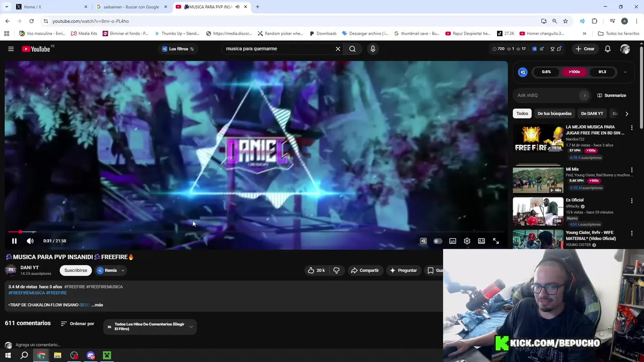This screenshot has height=362, width=644.
Task: Click the Summarize button
Action: 611,96
